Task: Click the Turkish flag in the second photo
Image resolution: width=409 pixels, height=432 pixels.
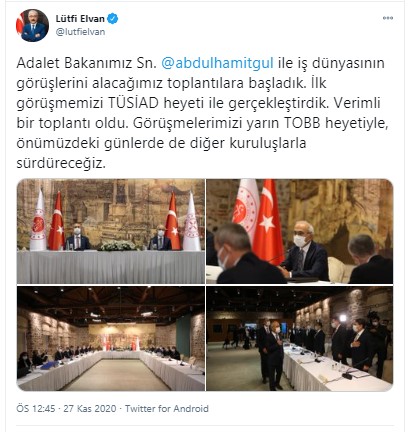Action: pyautogui.click(x=268, y=222)
